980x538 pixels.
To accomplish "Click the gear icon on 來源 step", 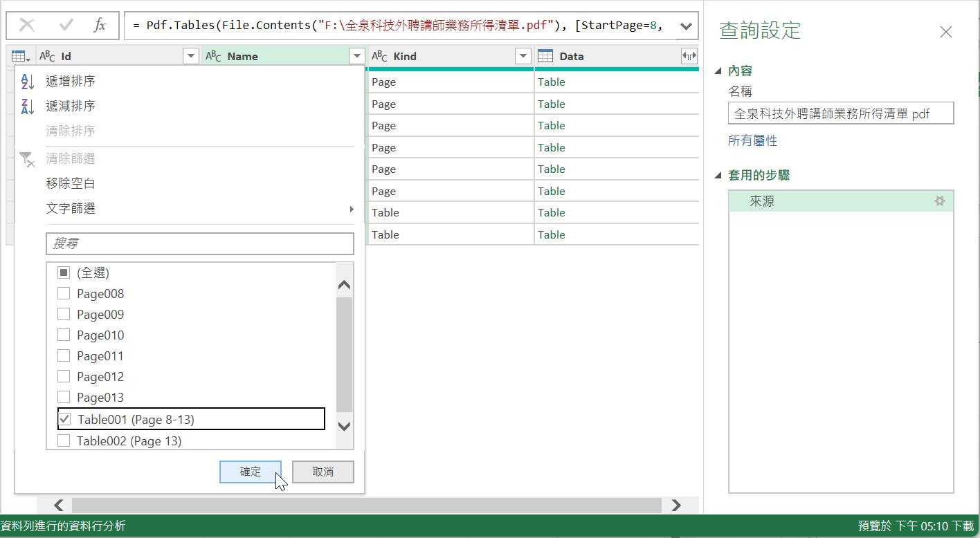I will coord(939,201).
